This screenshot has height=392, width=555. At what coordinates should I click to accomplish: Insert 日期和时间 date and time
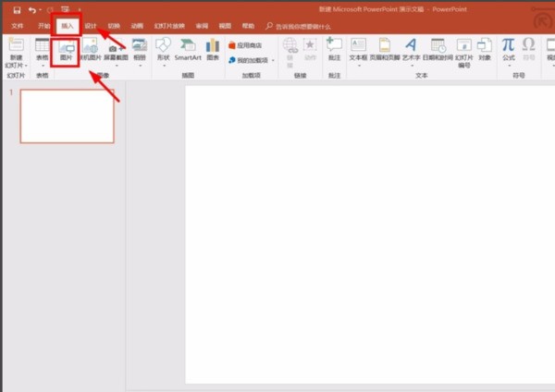point(438,50)
